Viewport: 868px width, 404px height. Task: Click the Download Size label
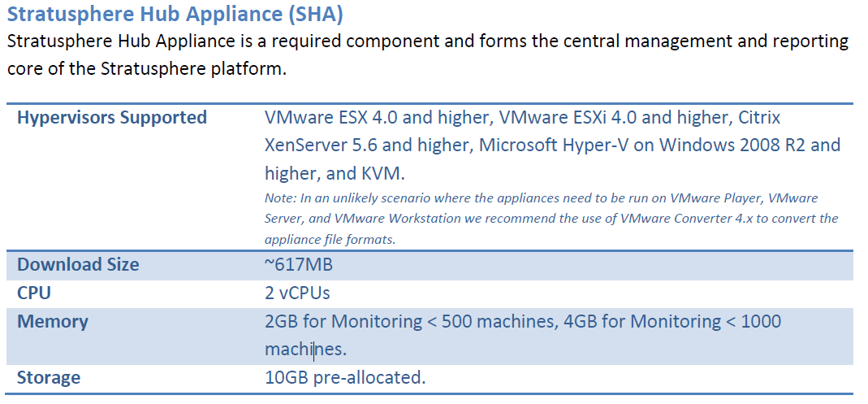pyautogui.click(x=78, y=264)
